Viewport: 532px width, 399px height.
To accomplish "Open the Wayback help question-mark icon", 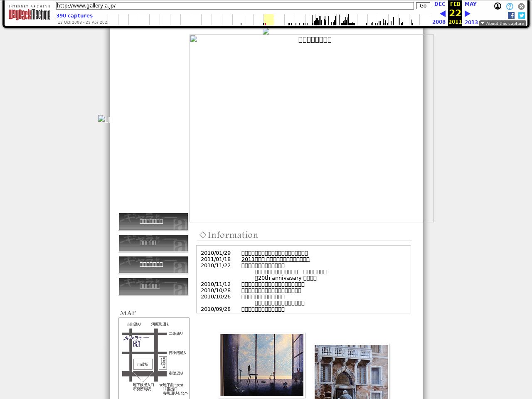I will tap(510, 6).
